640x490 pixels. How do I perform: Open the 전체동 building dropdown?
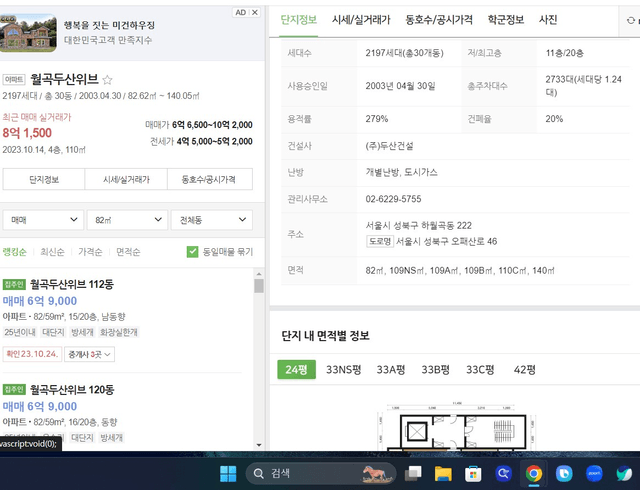tap(211, 220)
